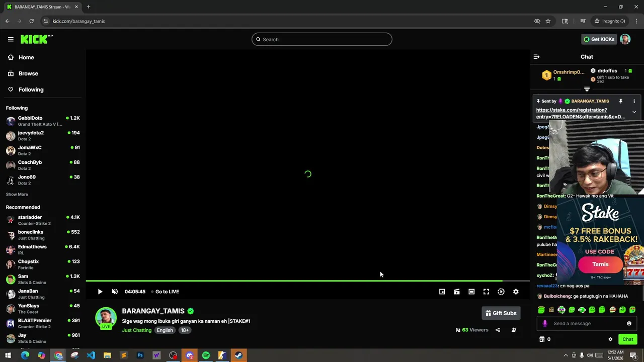Open CoachByb channel in Following
The width and height of the screenshot is (644, 362).
pos(43,165)
